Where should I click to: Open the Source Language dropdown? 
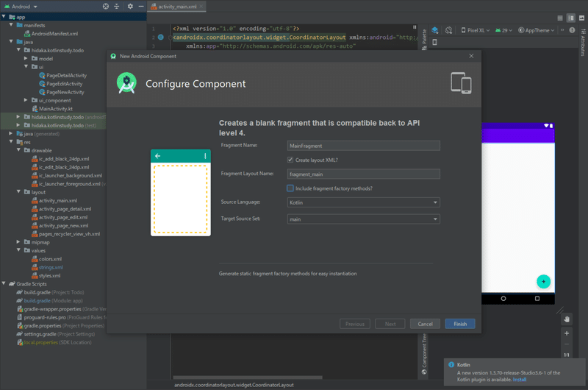[x=363, y=202]
